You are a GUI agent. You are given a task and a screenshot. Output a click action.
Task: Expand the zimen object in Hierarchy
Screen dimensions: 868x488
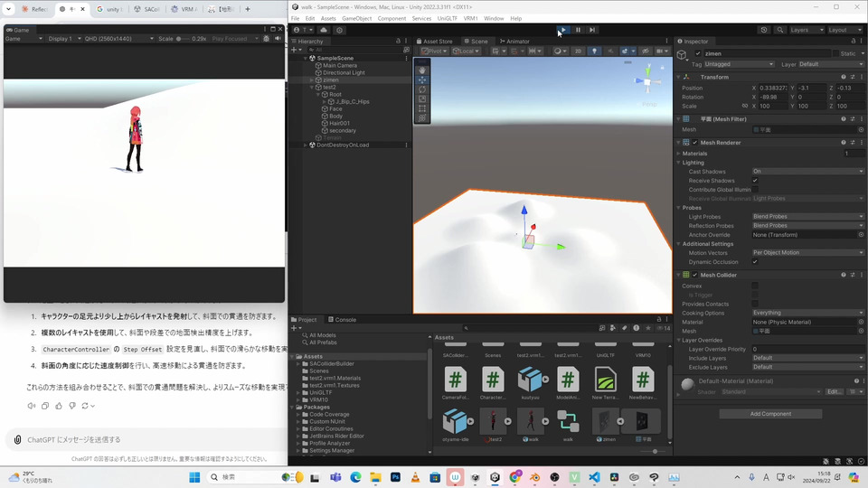click(x=312, y=80)
